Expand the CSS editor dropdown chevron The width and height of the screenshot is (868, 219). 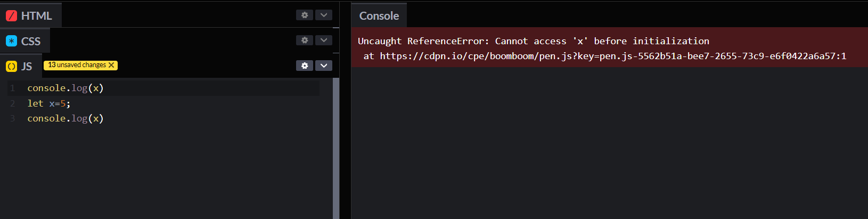pyautogui.click(x=324, y=40)
